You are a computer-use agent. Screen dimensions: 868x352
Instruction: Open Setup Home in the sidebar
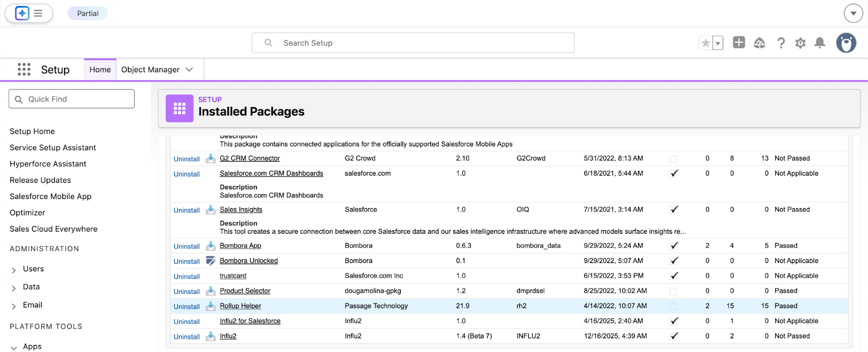tap(32, 131)
